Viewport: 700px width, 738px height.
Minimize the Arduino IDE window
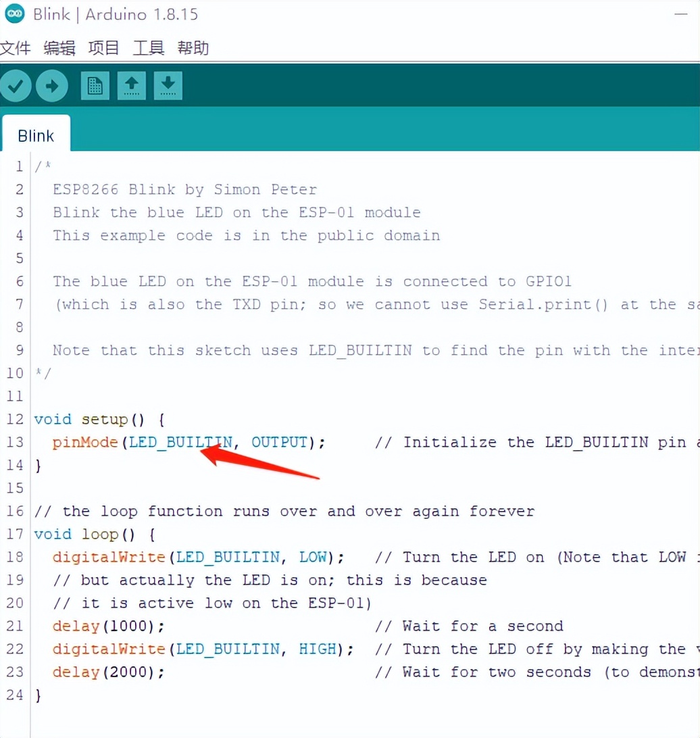(682, 14)
